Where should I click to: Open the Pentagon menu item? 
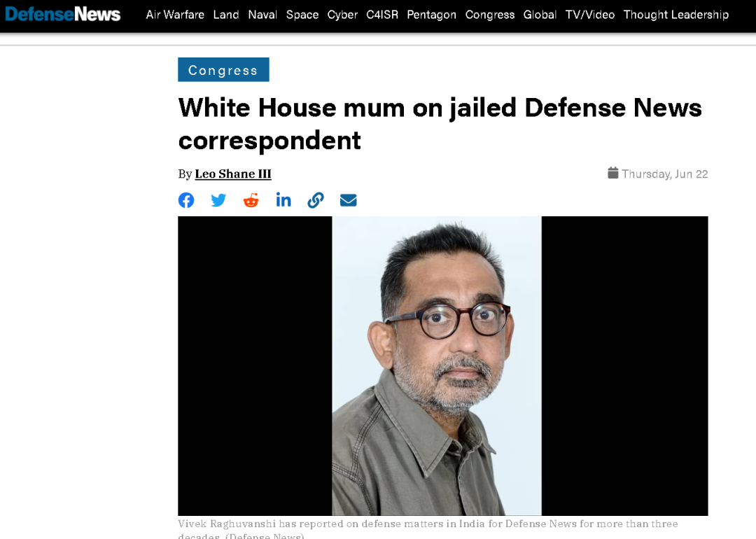point(431,15)
